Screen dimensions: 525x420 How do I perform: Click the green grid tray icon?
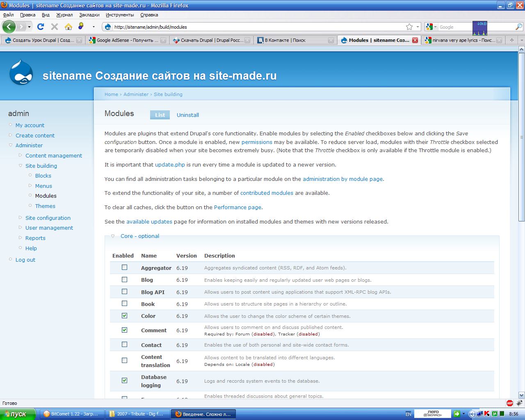point(502,414)
